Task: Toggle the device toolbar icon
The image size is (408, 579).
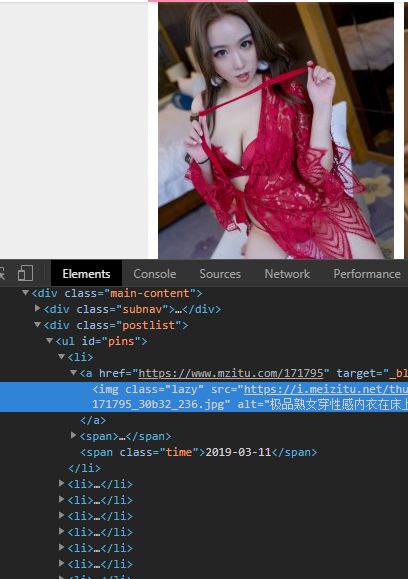Action: coord(25,274)
